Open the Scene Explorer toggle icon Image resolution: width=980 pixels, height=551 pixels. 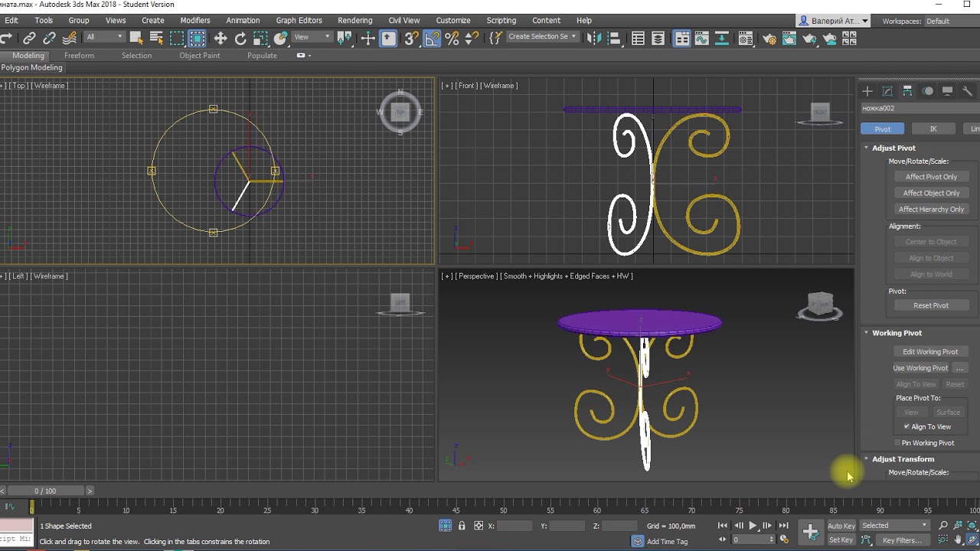(638, 38)
